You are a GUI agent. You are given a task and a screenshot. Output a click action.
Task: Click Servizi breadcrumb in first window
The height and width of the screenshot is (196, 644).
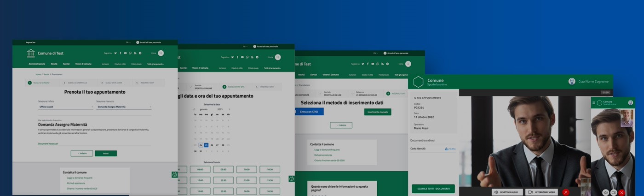46,74
